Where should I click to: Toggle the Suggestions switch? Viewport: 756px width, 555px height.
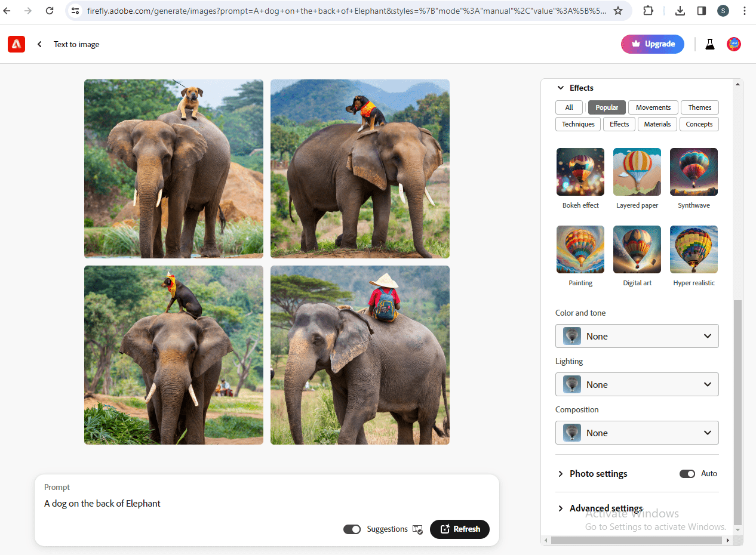click(x=352, y=529)
